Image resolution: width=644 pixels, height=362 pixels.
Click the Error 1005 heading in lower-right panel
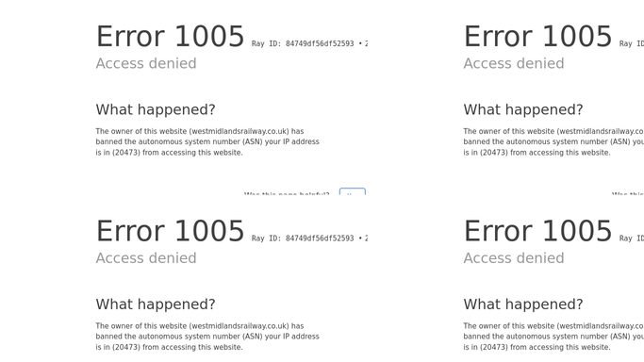pos(537,231)
